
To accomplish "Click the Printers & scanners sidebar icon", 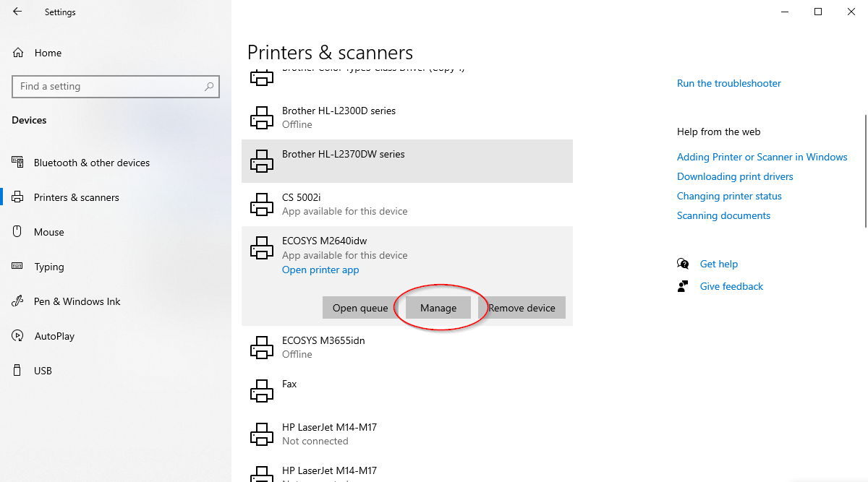I will (x=18, y=197).
